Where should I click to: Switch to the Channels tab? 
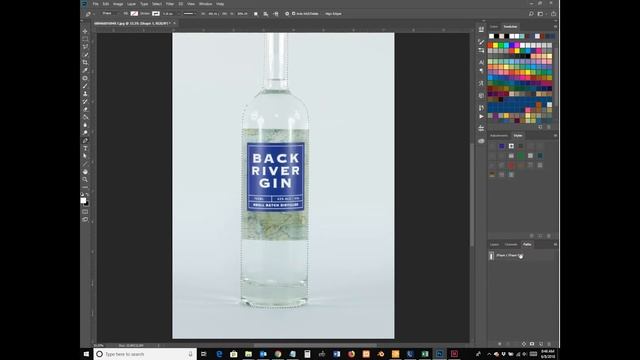click(x=511, y=244)
